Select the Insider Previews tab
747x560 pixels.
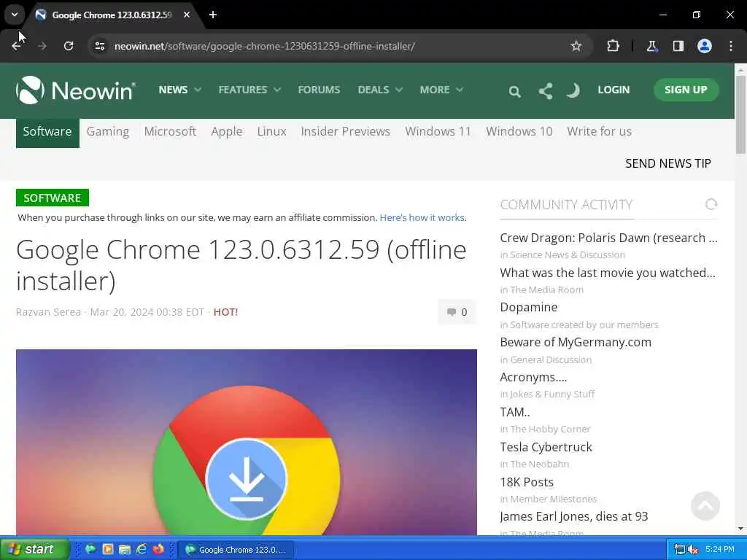tap(345, 131)
